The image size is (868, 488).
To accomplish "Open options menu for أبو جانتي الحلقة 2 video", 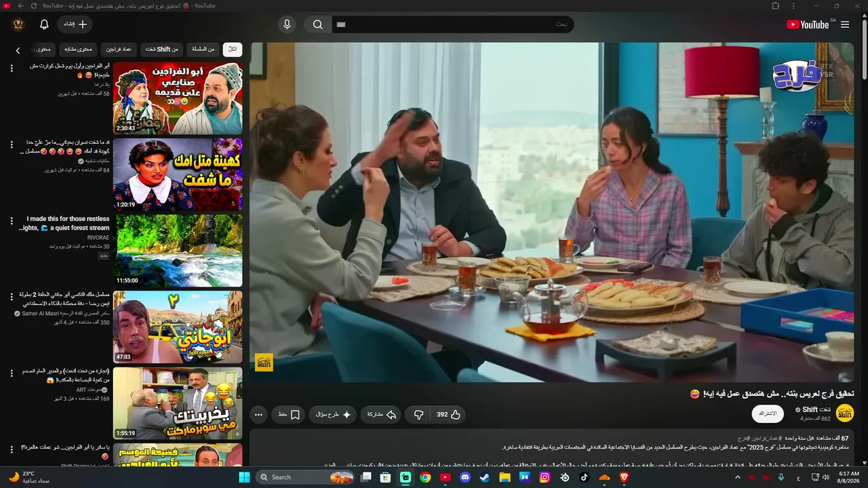I will click(x=12, y=297).
